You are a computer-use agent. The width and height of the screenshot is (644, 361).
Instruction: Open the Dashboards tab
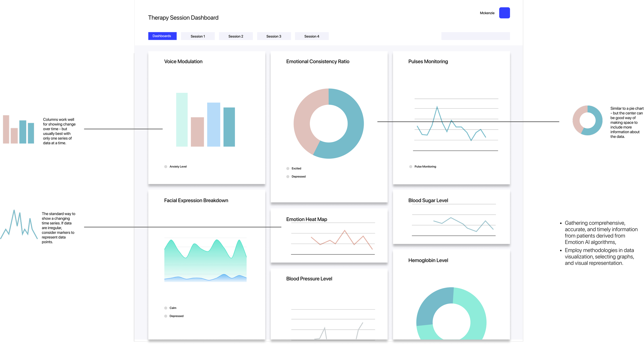162,36
